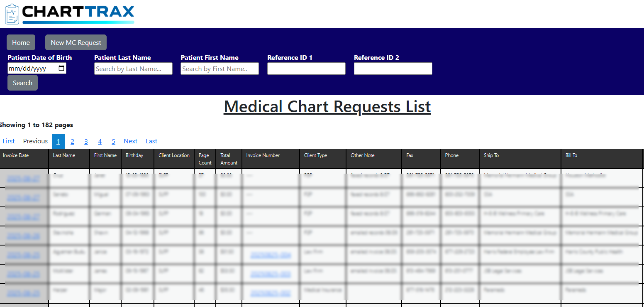
Task: Click the Total Amount column header
Action: (x=229, y=159)
